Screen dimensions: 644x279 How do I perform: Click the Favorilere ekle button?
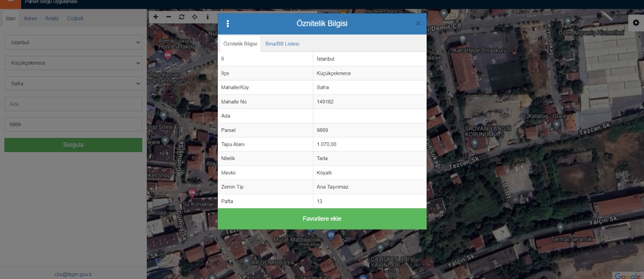coord(322,219)
